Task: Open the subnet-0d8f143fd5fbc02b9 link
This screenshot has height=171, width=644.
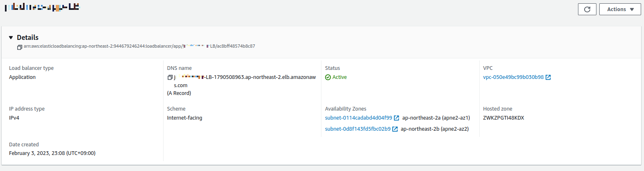Action: 358,129
